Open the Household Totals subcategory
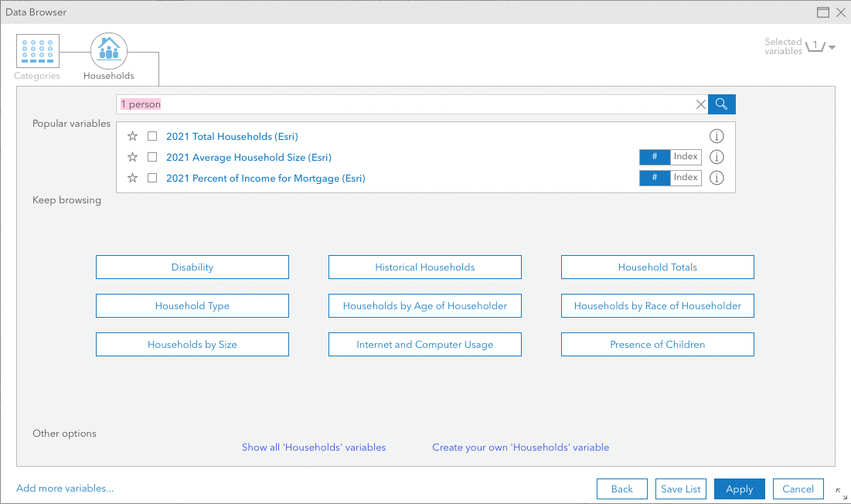Screen dimensions: 851x504 pos(657,267)
